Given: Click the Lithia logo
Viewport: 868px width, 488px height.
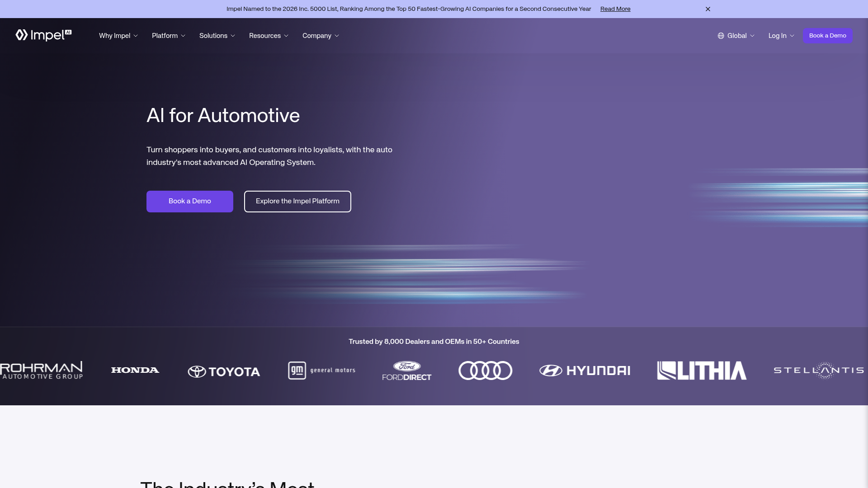Looking at the screenshot, I should pos(702,371).
